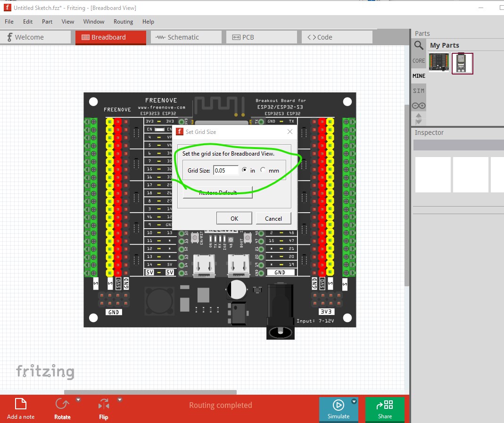Screen dimensions: 504x423
Task: Select the MINE parts bin
Action: click(x=419, y=76)
